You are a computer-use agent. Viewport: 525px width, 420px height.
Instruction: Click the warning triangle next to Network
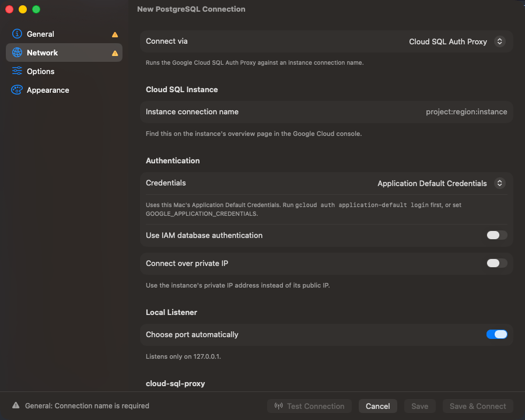115,53
